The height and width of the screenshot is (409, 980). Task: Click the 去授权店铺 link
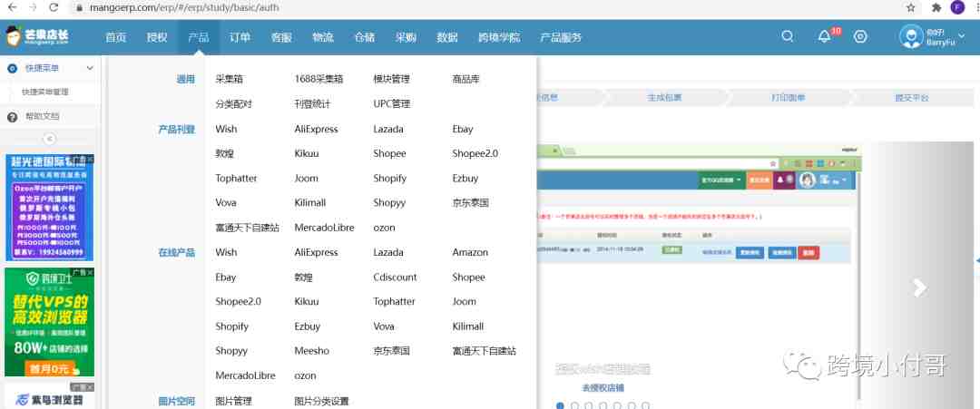(603, 388)
